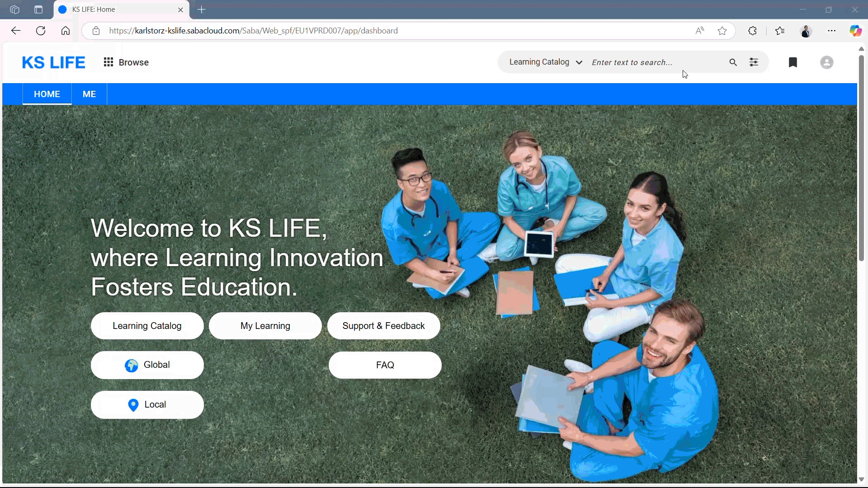This screenshot has height=488, width=868.
Task: Add this page to favorites star
Action: 722,31
